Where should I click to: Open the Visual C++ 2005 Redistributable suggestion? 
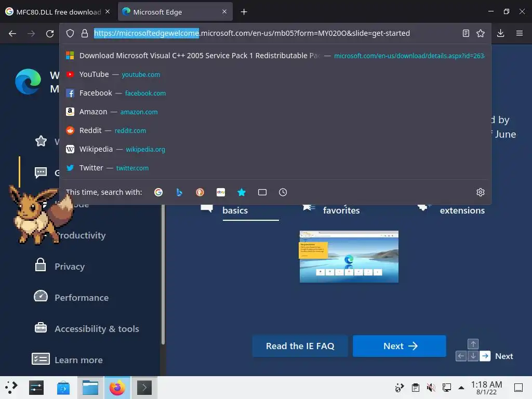coord(275,56)
